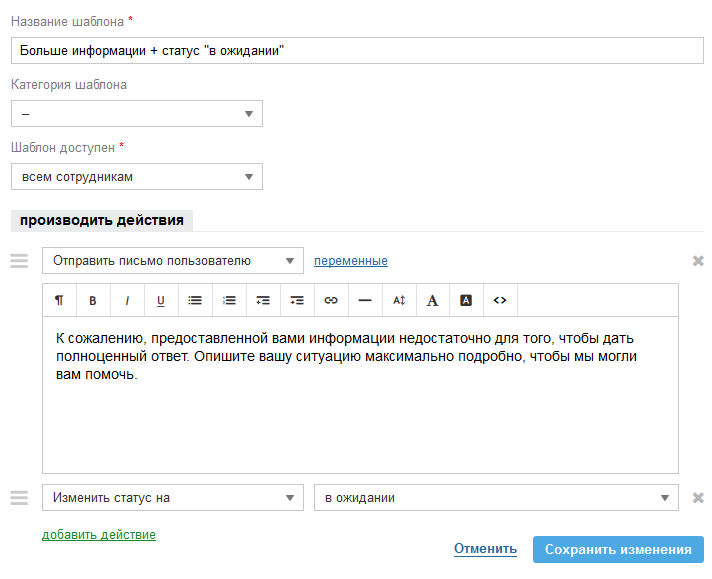Insert a hyperlink using the link icon

coord(331,300)
